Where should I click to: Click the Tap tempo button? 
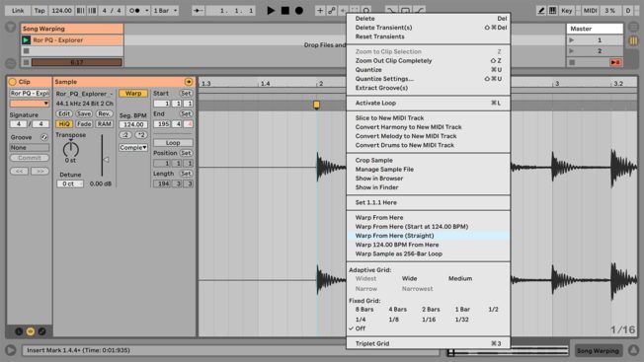click(40, 11)
